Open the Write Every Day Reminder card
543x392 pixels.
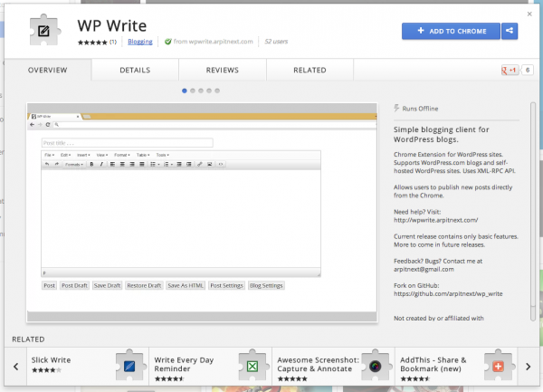click(211, 366)
